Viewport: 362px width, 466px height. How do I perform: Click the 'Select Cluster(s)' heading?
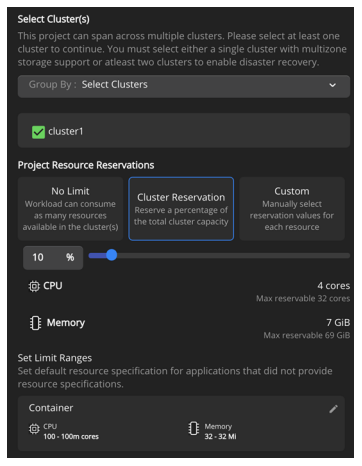53,19
